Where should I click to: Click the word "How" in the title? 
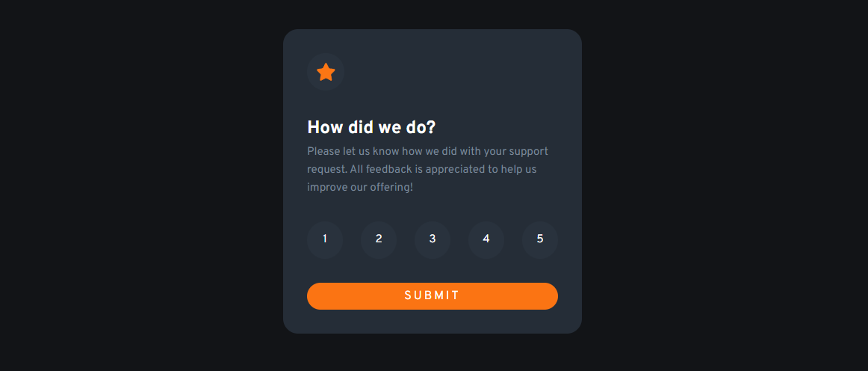(x=326, y=128)
